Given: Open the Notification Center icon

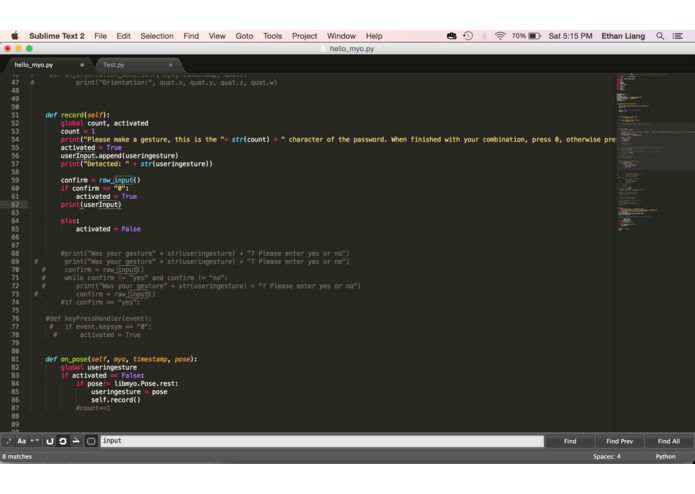Looking at the screenshot, I should pyautogui.click(x=677, y=36).
